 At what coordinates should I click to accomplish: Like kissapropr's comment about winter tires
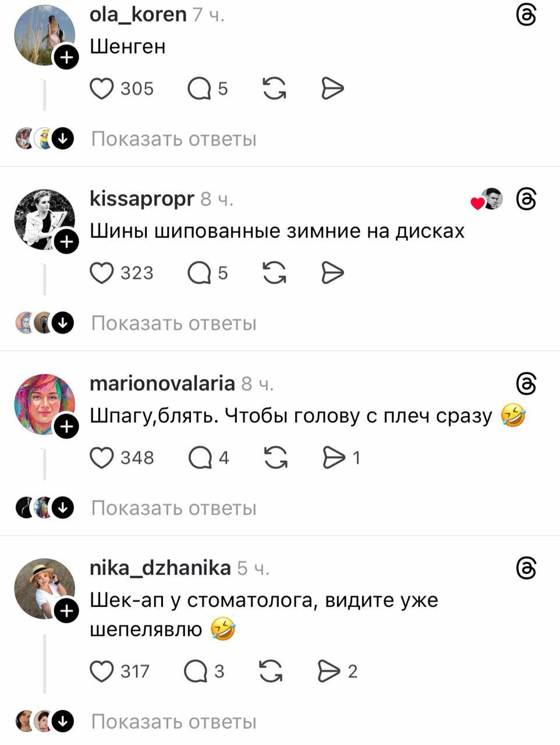102,273
